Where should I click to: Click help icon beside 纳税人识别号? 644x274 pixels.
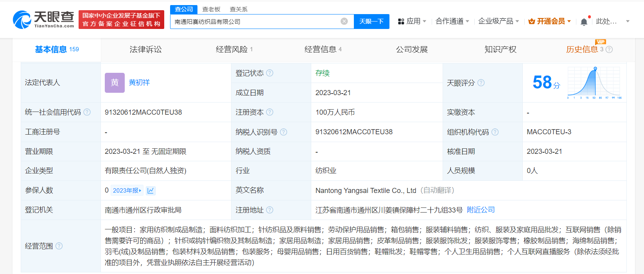283,132
